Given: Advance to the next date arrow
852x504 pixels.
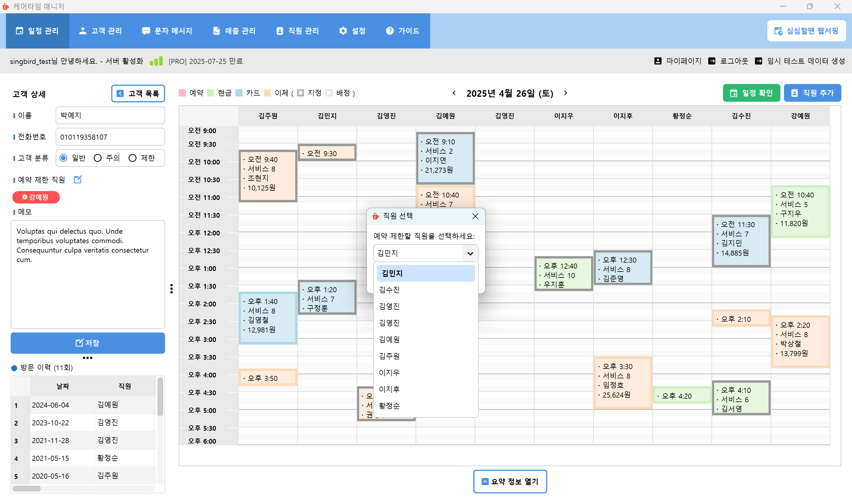Looking at the screenshot, I should tap(565, 93).
